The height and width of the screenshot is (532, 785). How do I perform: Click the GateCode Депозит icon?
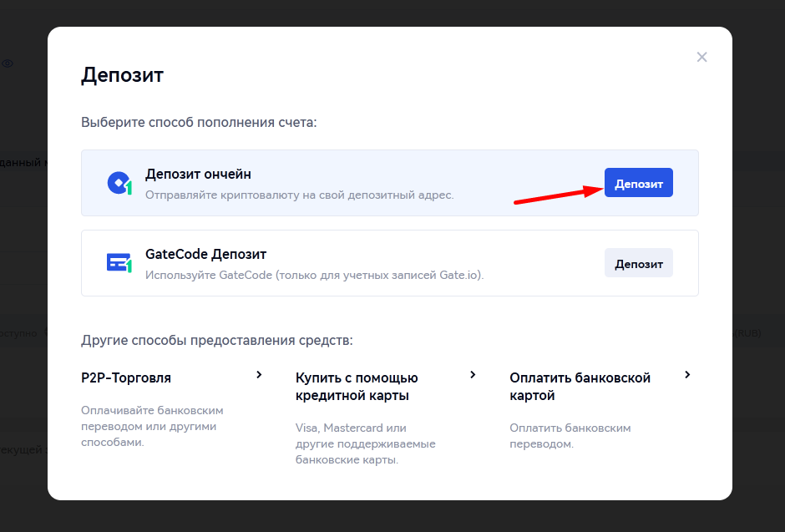pos(119,263)
